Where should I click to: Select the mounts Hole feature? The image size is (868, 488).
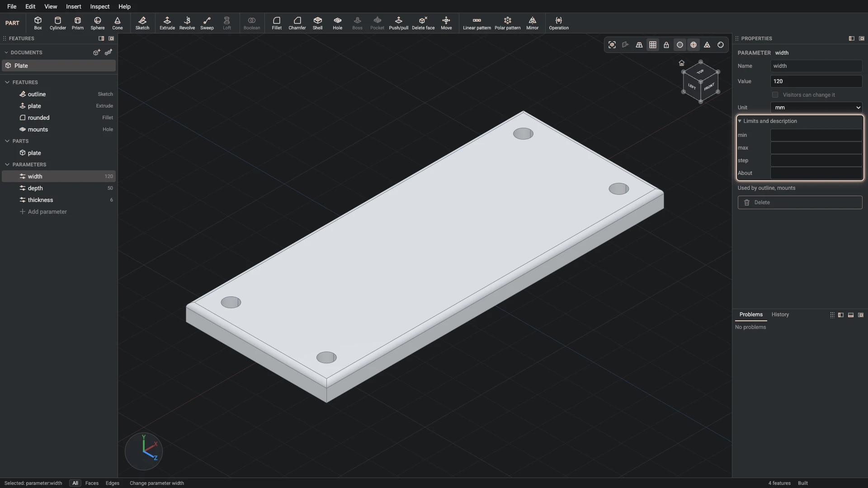[59, 129]
